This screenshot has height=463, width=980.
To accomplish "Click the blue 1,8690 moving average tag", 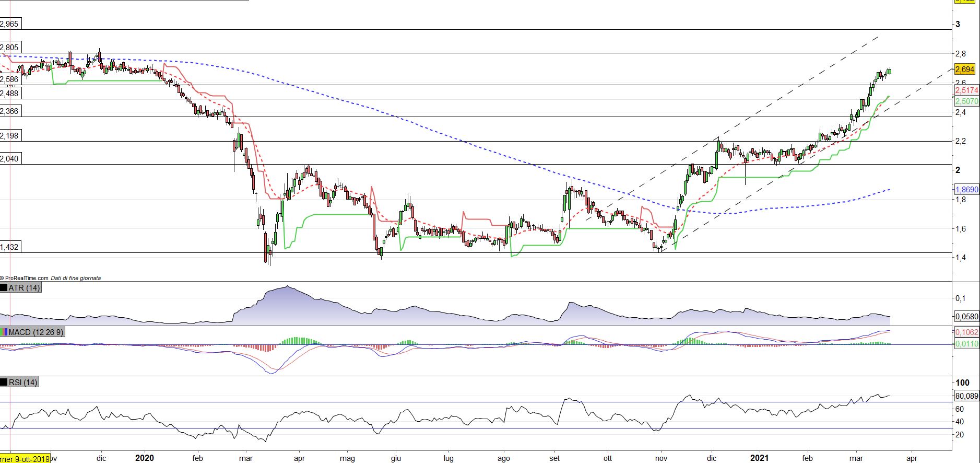I will coord(966,190).
